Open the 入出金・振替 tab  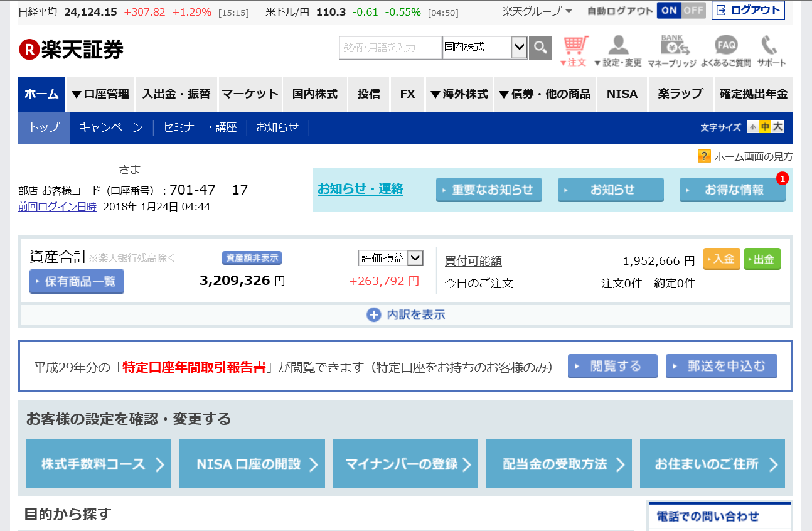point(176,94)
